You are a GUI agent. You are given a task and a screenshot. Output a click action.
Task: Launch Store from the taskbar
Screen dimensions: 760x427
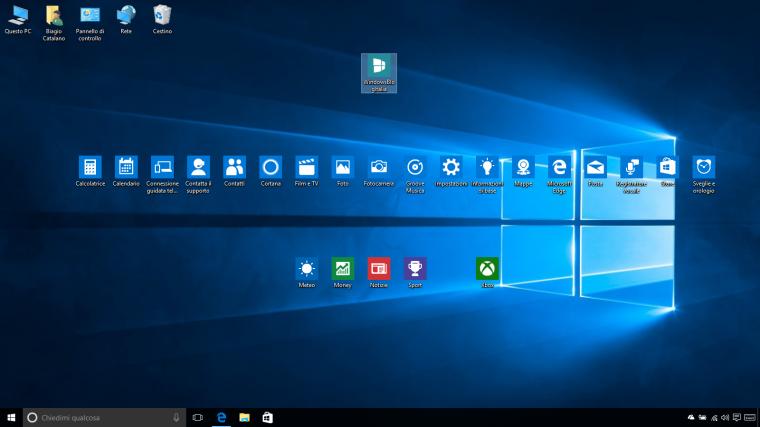click(268, 417)
